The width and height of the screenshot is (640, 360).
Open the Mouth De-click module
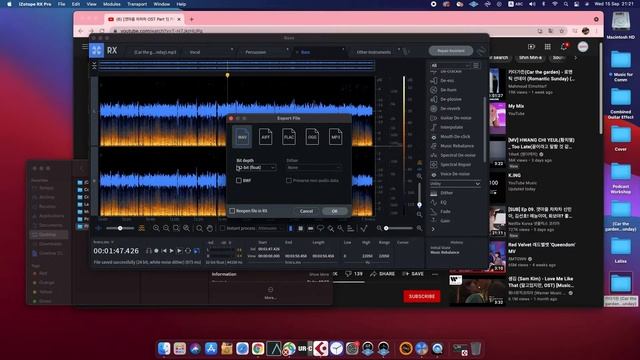click(x=455, y=137)
